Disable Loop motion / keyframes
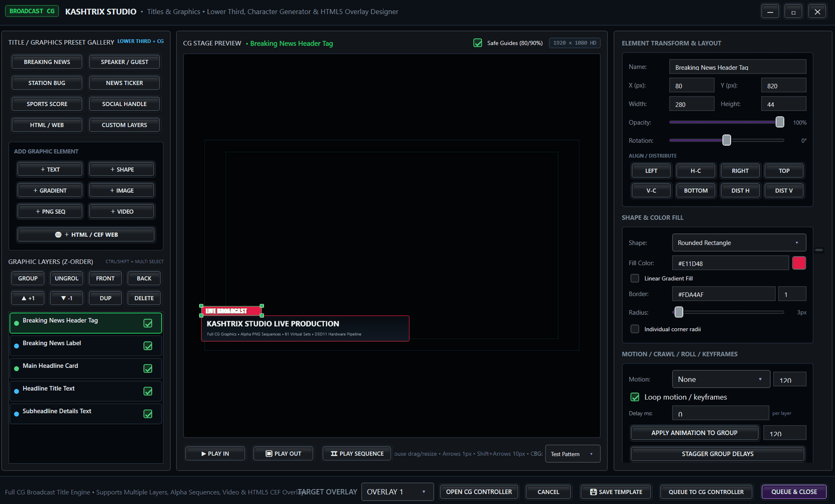The height and width of the screenshot is (504, 835). pyautogui.click(x=635, y=397)
